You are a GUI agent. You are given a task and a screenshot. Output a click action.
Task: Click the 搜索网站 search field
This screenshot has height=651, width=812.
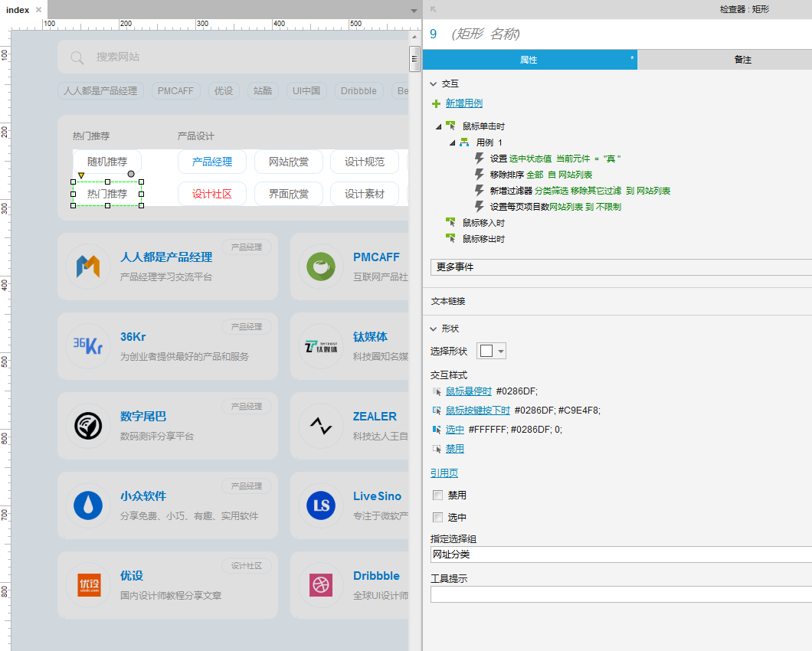point(233,57)
